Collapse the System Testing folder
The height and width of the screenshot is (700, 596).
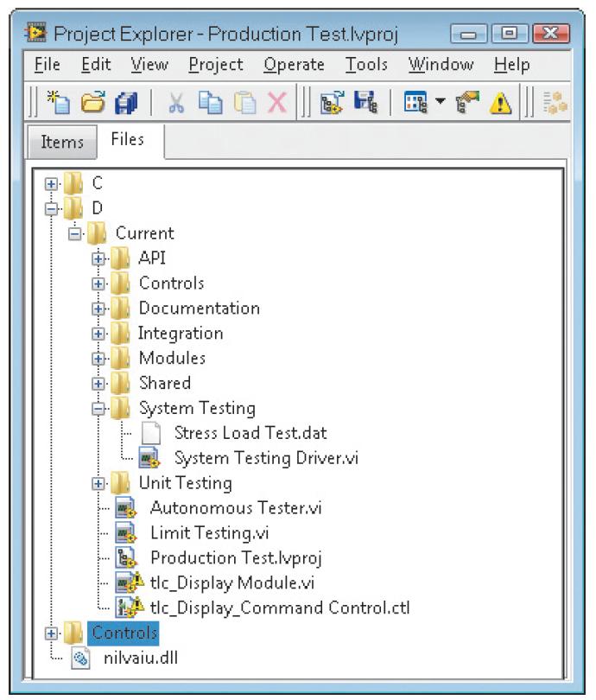[98, 409]
